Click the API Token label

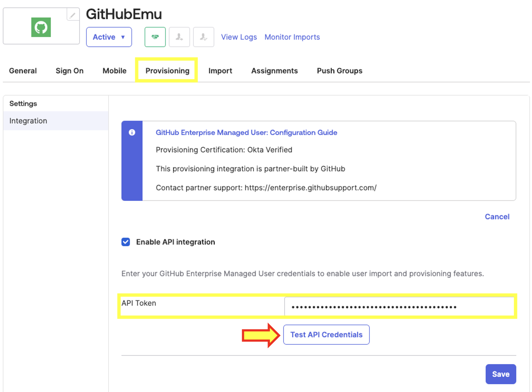click(x=139, y=303)
